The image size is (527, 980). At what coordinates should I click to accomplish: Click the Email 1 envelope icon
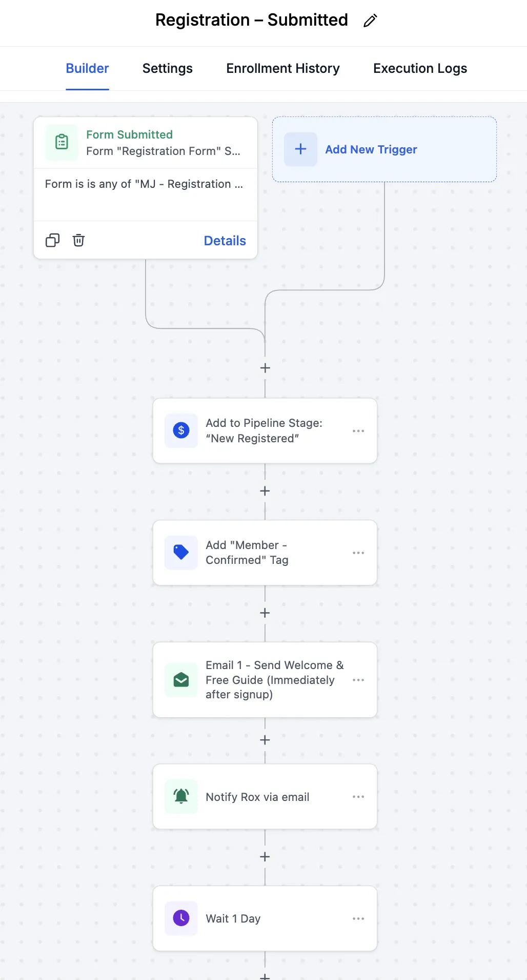point(181,680)
